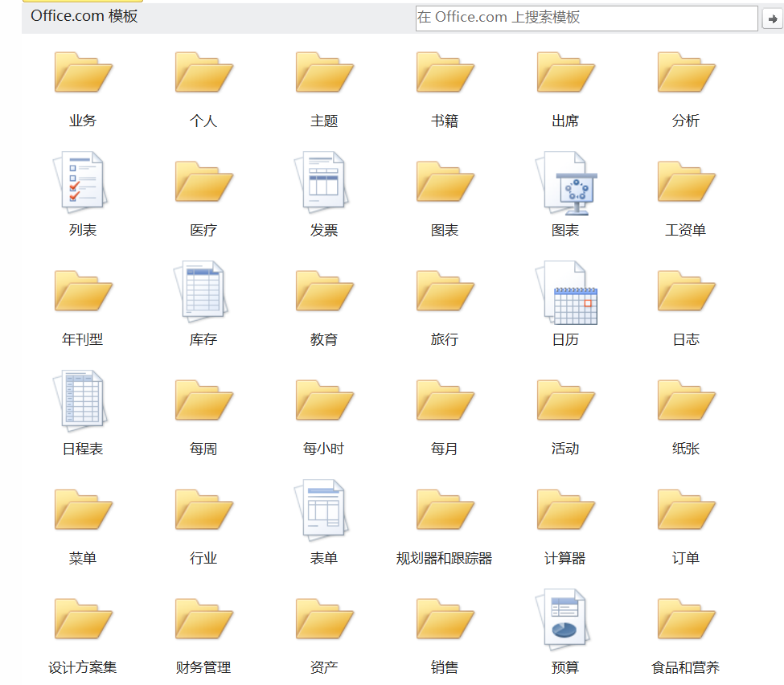Open the 每小时 templates folder
Screen dimensions: 784x685
(x=324, y=401)
